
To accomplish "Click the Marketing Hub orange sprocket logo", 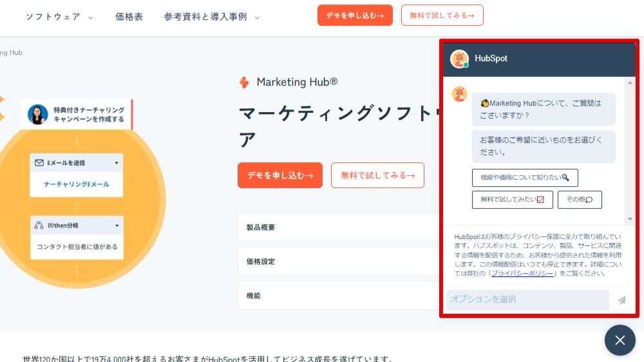I will point(244,82).
